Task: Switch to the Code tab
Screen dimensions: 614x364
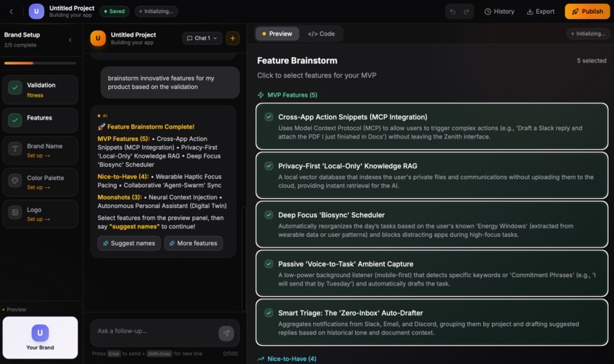Action: pyautogui.click(x=321, y=34)
